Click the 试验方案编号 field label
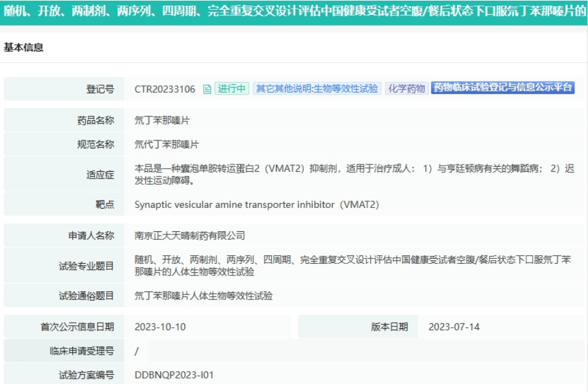This screenshot has width=588, height=392. pos(87,375)
